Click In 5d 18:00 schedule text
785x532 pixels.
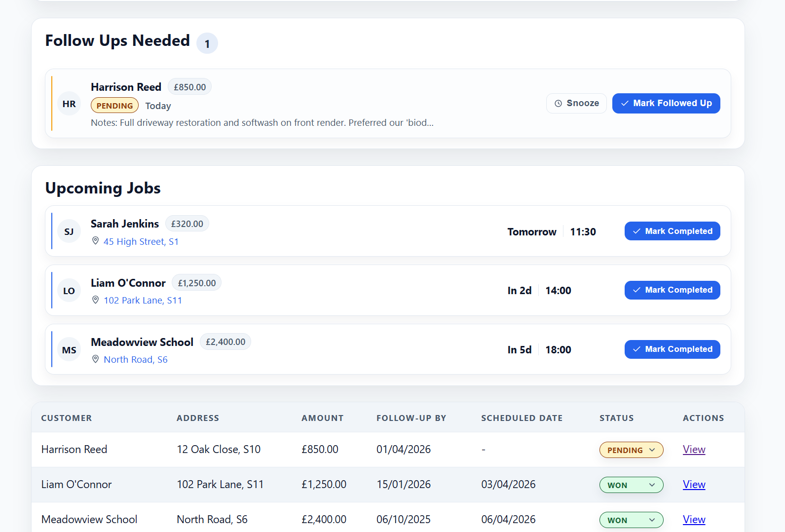(x=539, y=350)
